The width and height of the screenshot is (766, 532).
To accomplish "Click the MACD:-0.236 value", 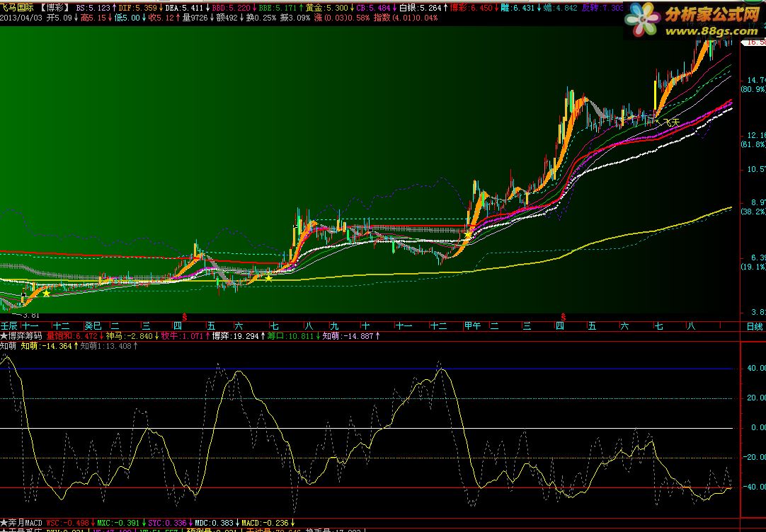I will click(x=265, y=523).
